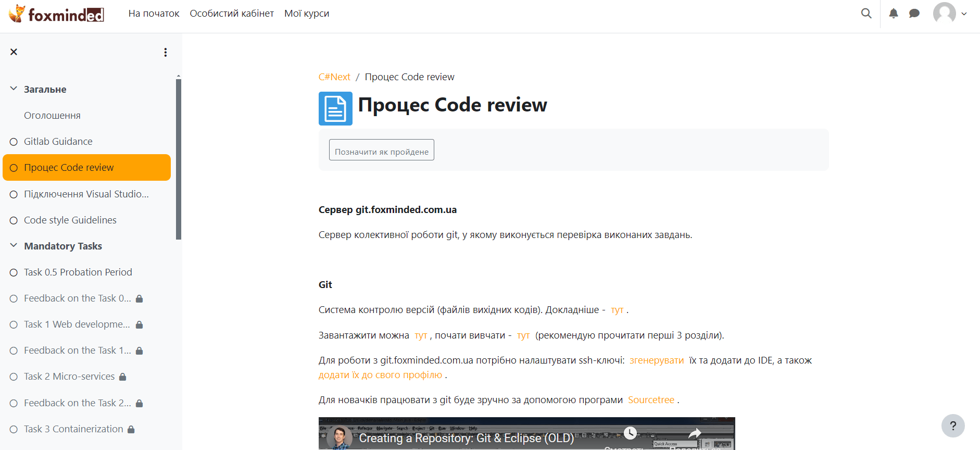Open Особистий кабінет in top navigation
This screenshot has width=980, height=450.
[232, 14]
